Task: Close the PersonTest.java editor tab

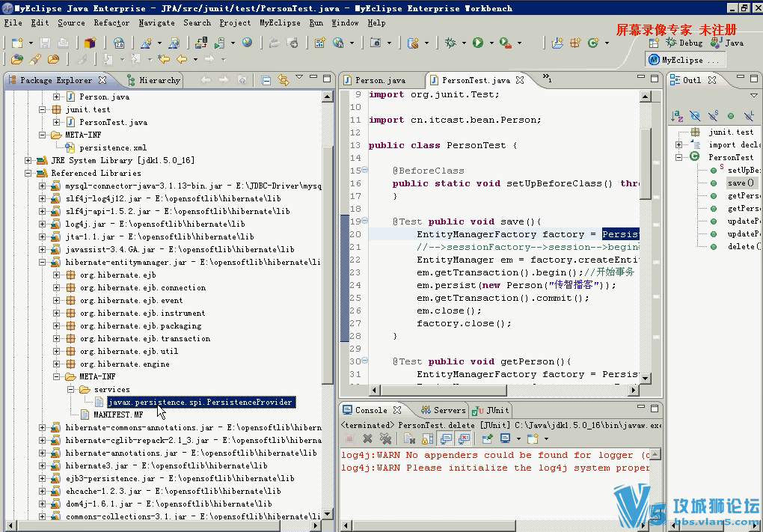Action: (x=520, y=80)
